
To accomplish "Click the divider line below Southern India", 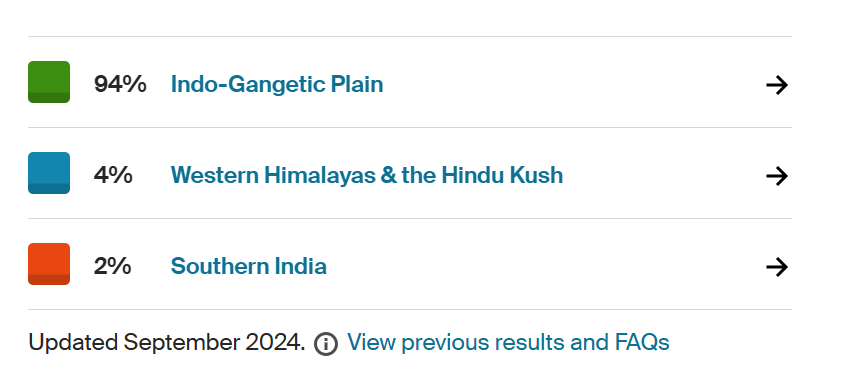I will tap(410, 309).
